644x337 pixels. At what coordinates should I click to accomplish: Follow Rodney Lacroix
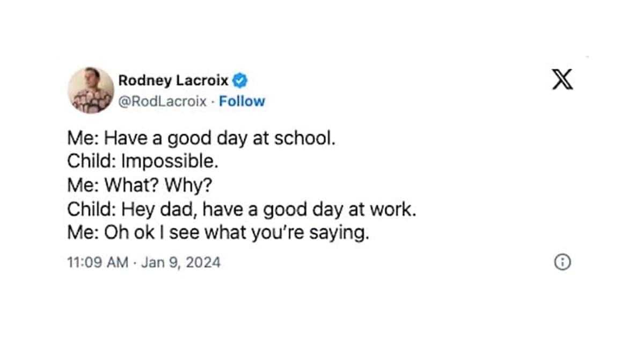click(x=241, y=101)
